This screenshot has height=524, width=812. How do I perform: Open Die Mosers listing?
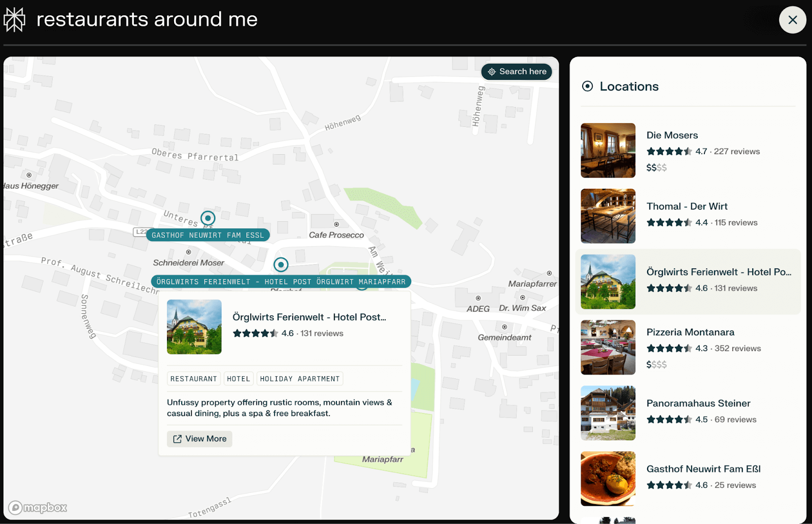672,135
